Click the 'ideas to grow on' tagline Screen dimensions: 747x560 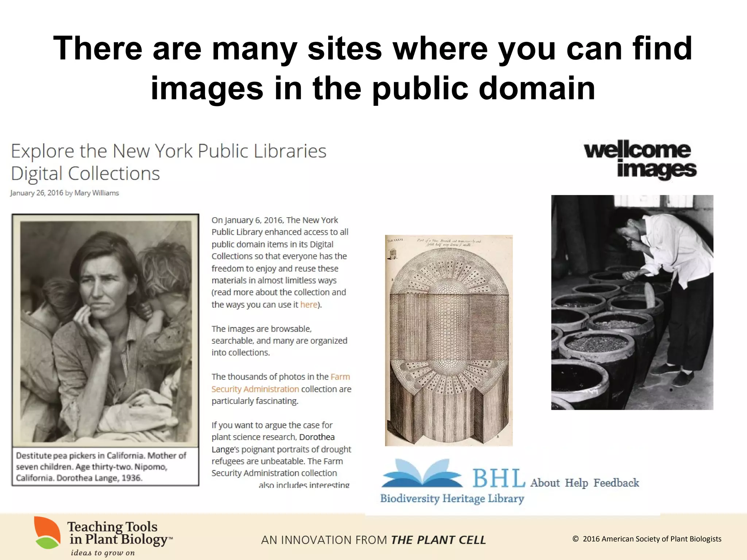[103, 553]
